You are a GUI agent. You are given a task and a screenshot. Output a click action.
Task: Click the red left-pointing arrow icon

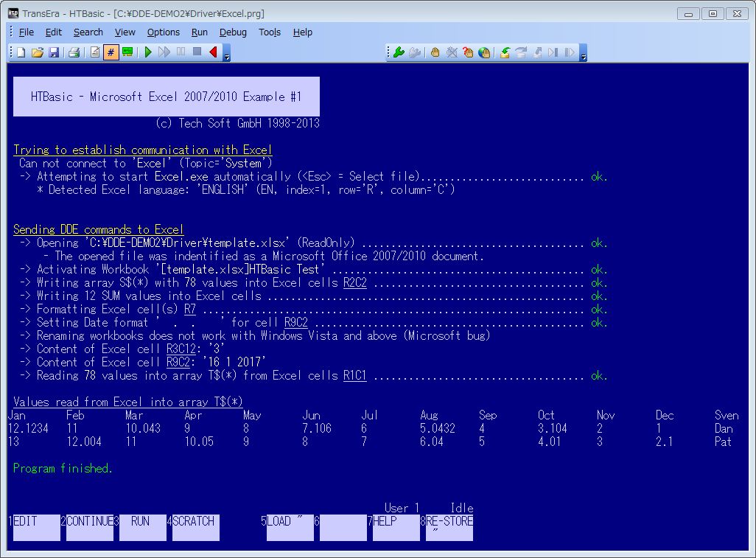[213, 52]
